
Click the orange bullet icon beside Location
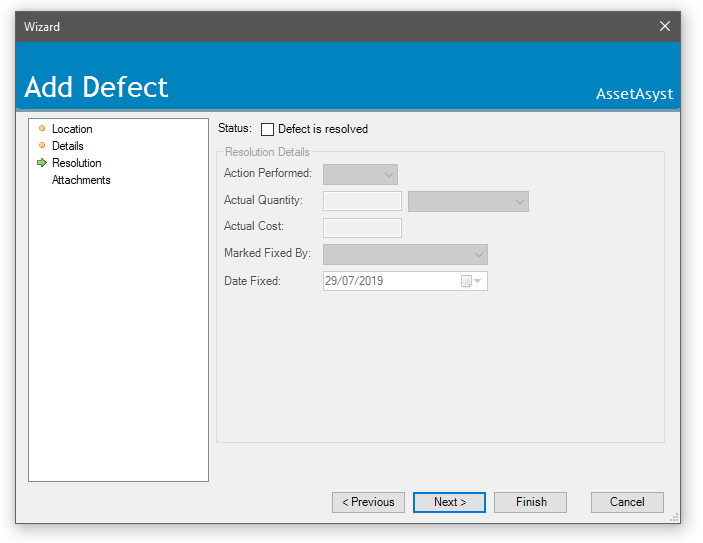click(x=41, y=129)
